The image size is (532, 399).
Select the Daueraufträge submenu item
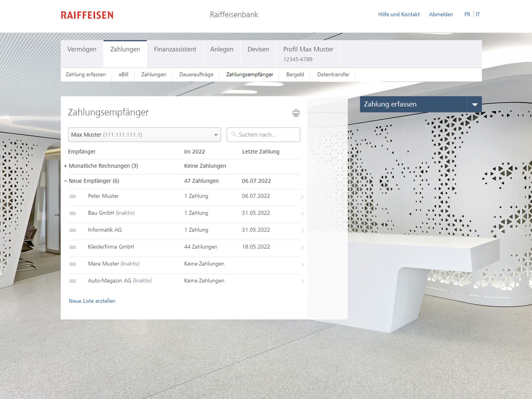coord(196,74)
